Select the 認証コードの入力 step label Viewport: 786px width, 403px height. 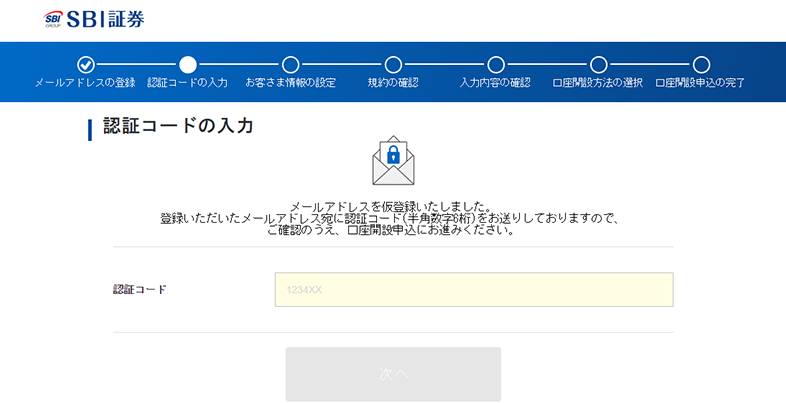click(x=188, y=83)
